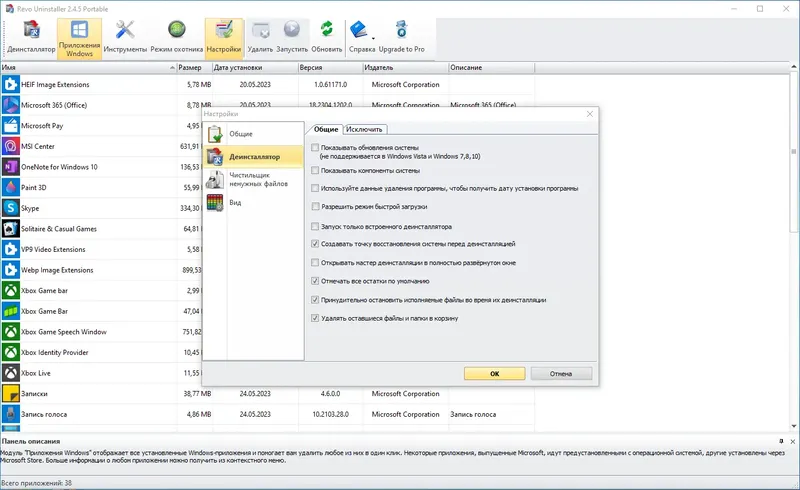Open the Общие settings category

click(x=254, y=134)
